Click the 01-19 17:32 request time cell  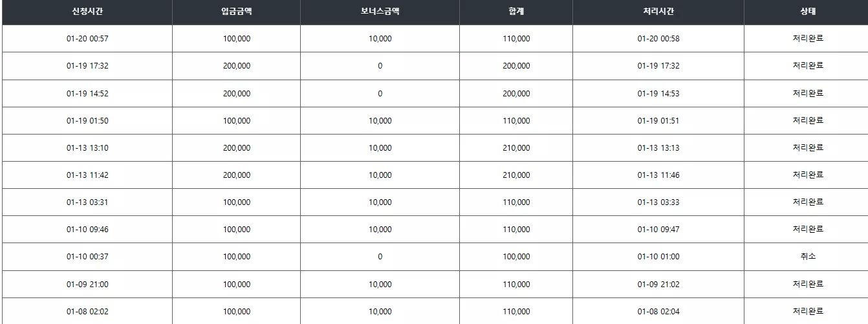(87, 66)
